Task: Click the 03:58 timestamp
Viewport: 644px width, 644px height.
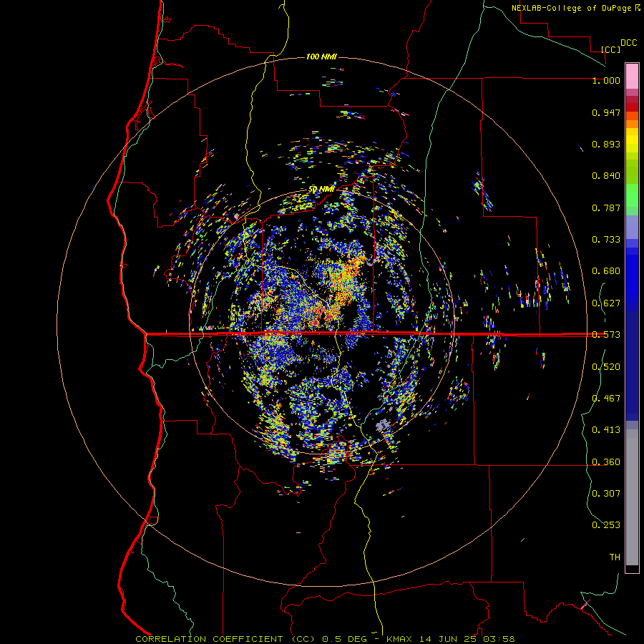Action: click(499, 639)
